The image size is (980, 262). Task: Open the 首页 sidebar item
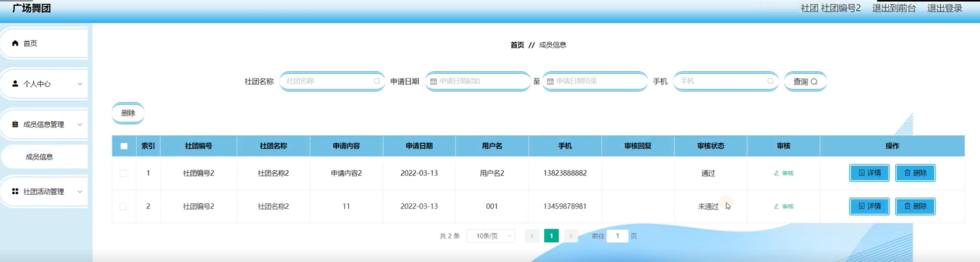point(44,44)
